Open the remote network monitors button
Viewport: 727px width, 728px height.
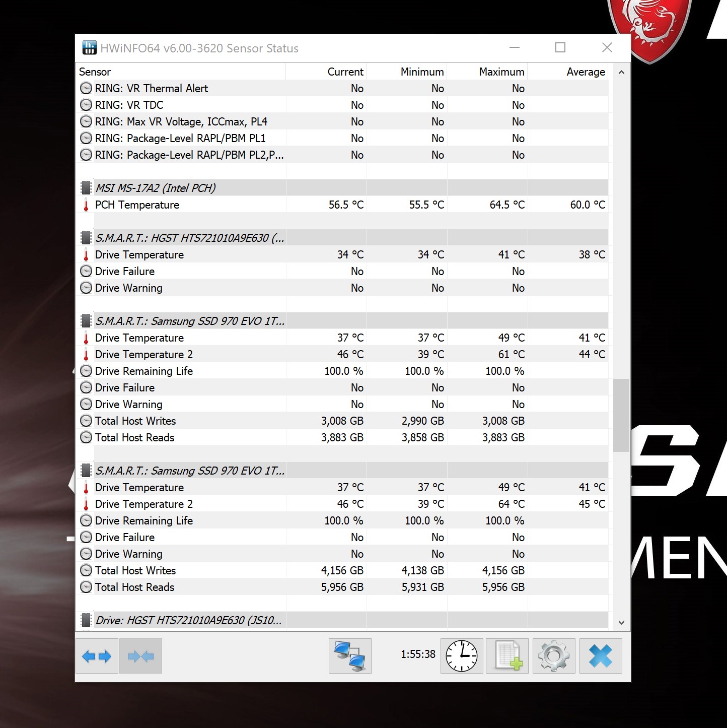[x=350, y=656]
